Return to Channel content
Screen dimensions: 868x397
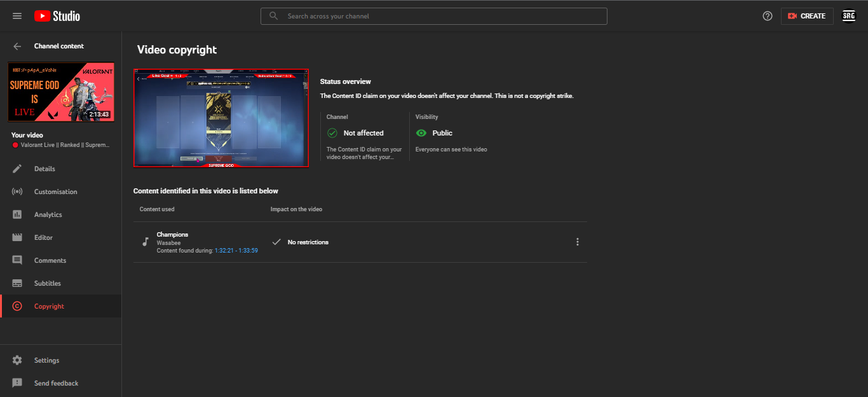tap(17, 46)
